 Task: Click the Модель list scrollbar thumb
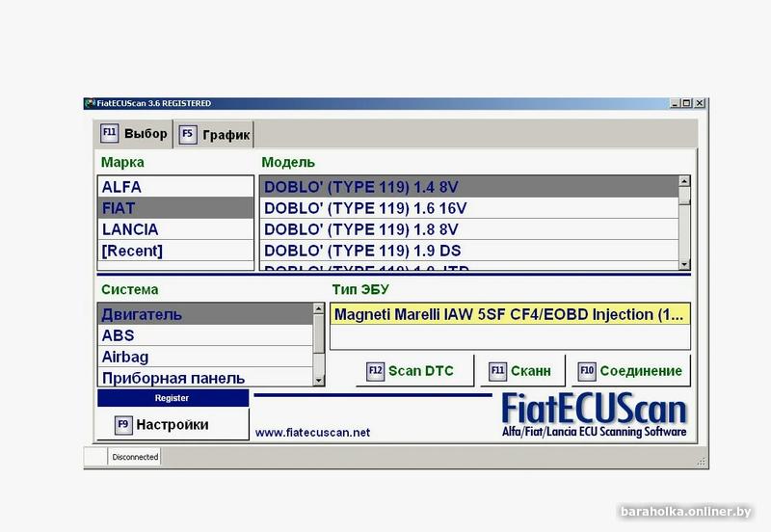pos(684,196)
